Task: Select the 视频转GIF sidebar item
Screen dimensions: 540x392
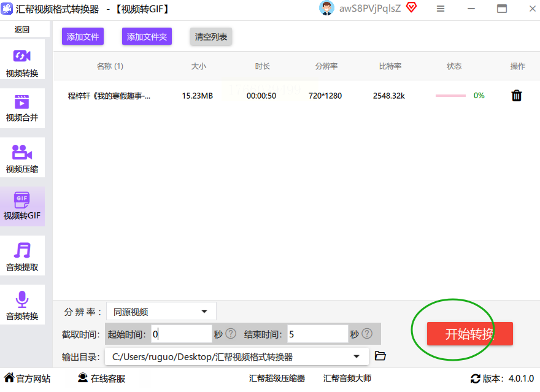Action: tap(22, 207)
